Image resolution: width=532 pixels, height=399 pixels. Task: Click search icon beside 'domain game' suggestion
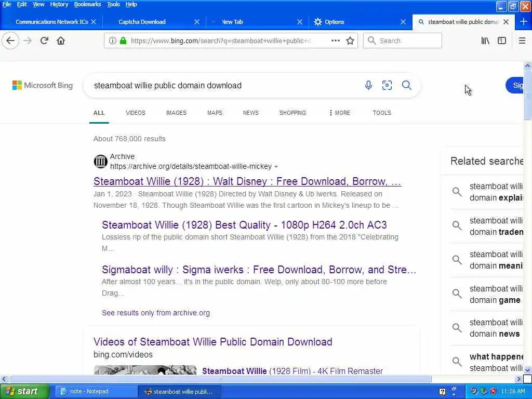[457, 294]
